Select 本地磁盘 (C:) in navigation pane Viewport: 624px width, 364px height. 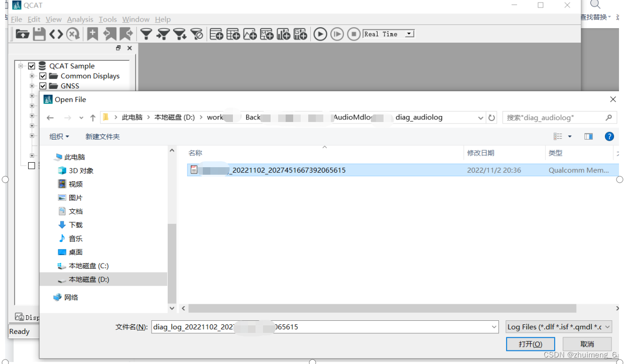(x=88, y=266)
